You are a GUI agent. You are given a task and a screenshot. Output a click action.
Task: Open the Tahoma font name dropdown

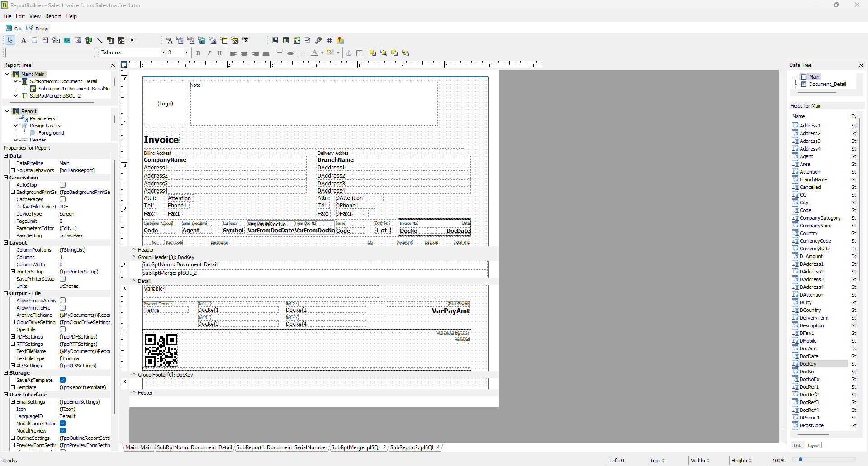point(163,53)
